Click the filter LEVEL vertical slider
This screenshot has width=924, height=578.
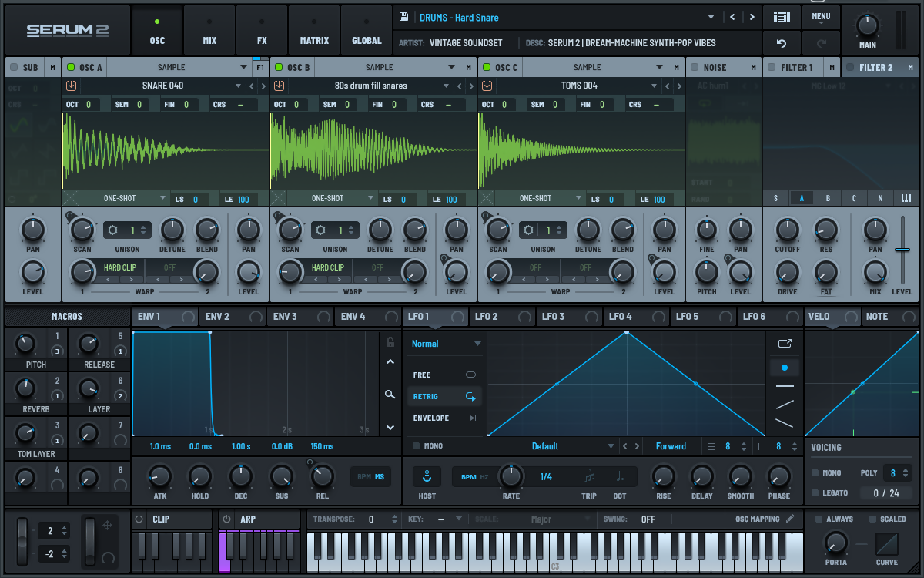click(x=902, y=250)
